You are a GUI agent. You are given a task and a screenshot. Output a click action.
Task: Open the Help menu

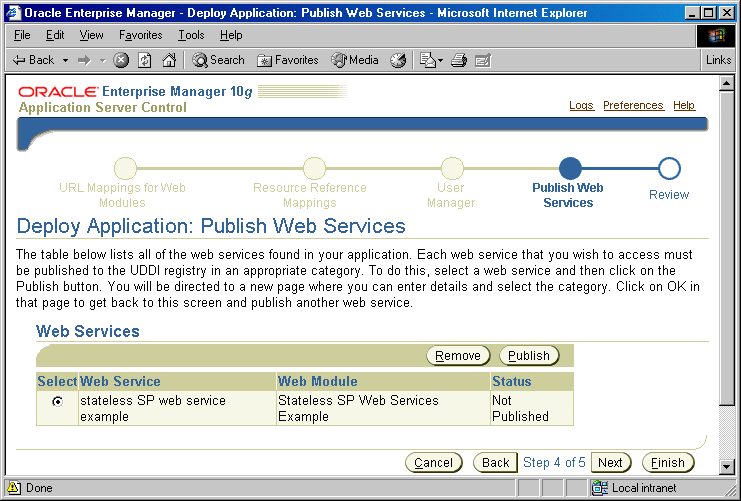click(231, 35)
